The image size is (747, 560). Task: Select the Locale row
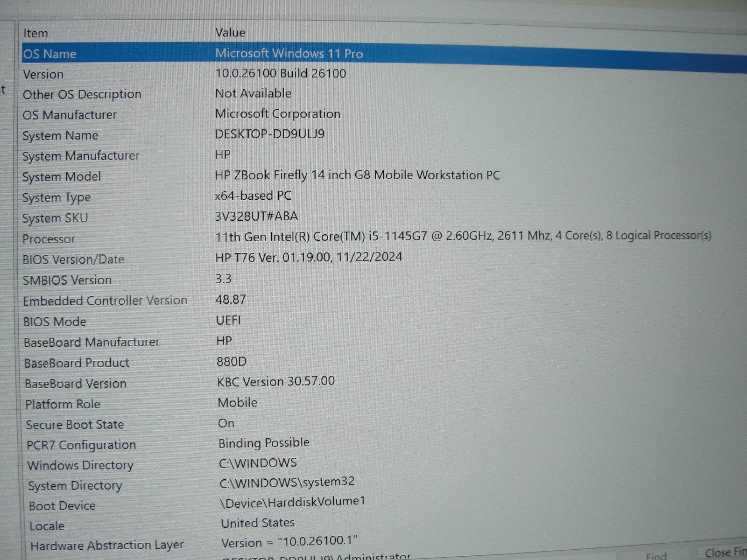(x=140, y=525)
